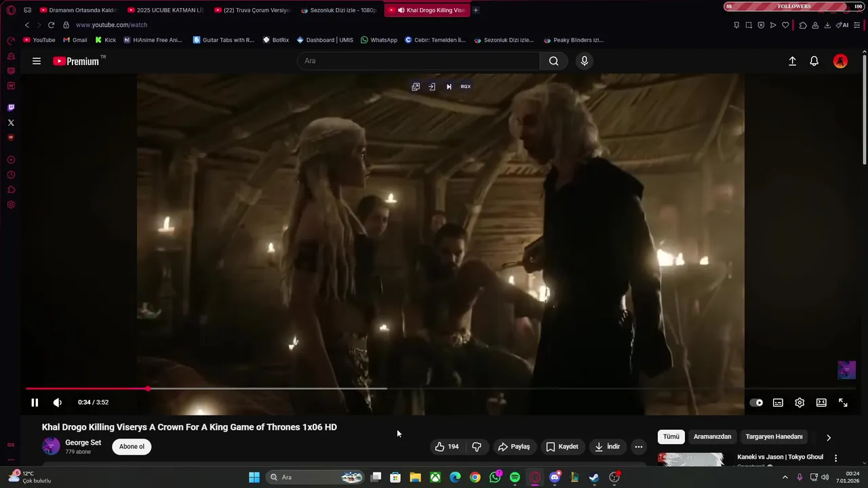This screenshot has width=868, height=488.
Task: Open Twitch in Opera sidebar
Action: click(11, 108)
